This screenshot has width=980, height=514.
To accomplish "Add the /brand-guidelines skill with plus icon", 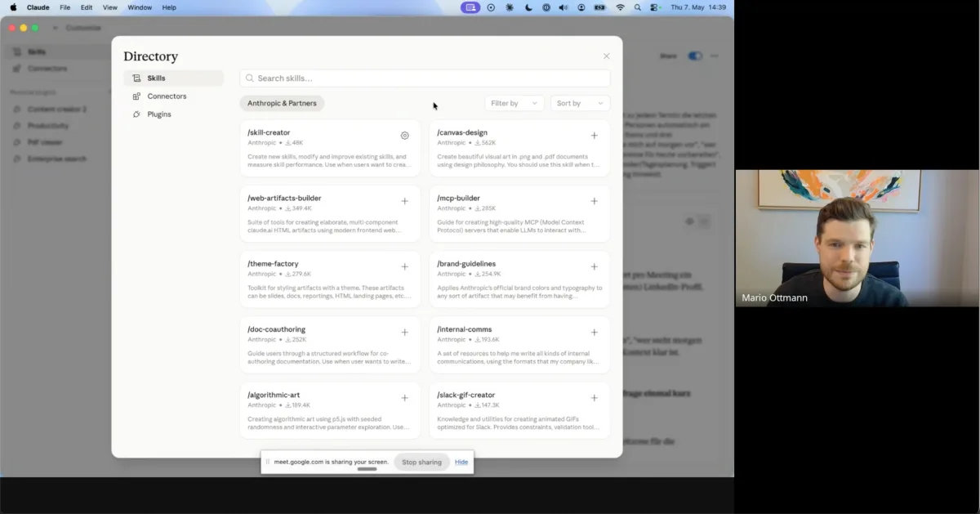I will (594, 266).
